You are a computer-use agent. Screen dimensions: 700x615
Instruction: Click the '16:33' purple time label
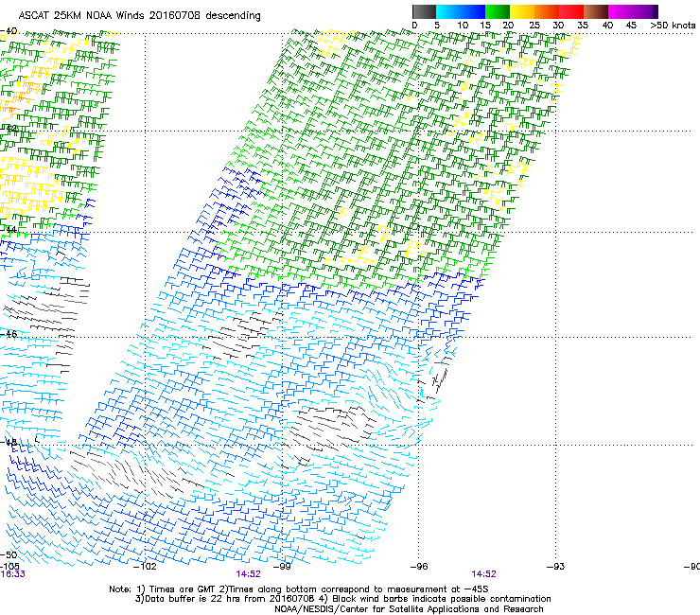(x=13, y=574)
